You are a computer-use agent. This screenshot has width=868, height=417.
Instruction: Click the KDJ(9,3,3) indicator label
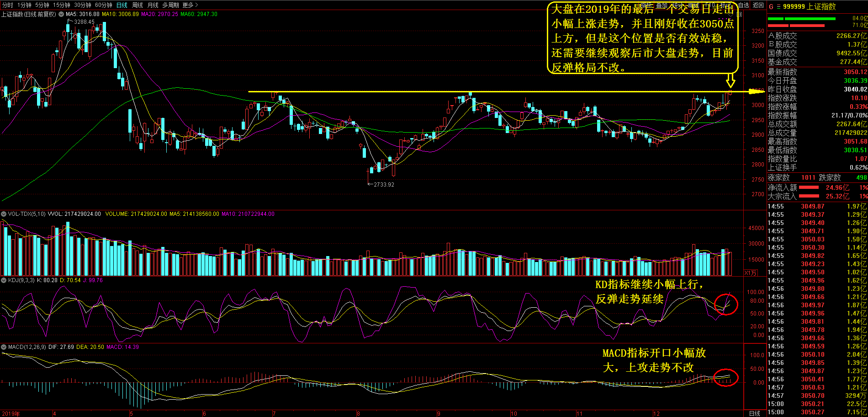pyautogui.click(x=21, y=280)
